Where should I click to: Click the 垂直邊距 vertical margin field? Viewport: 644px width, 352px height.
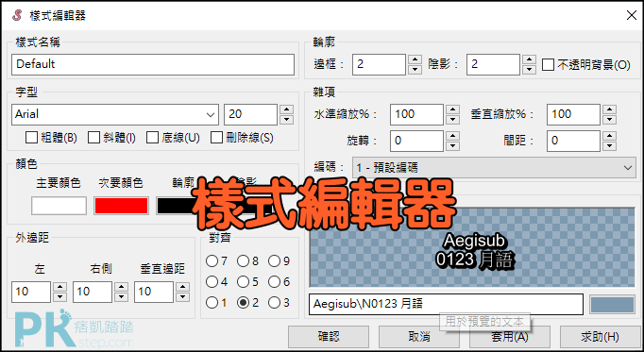coord(154,292)
